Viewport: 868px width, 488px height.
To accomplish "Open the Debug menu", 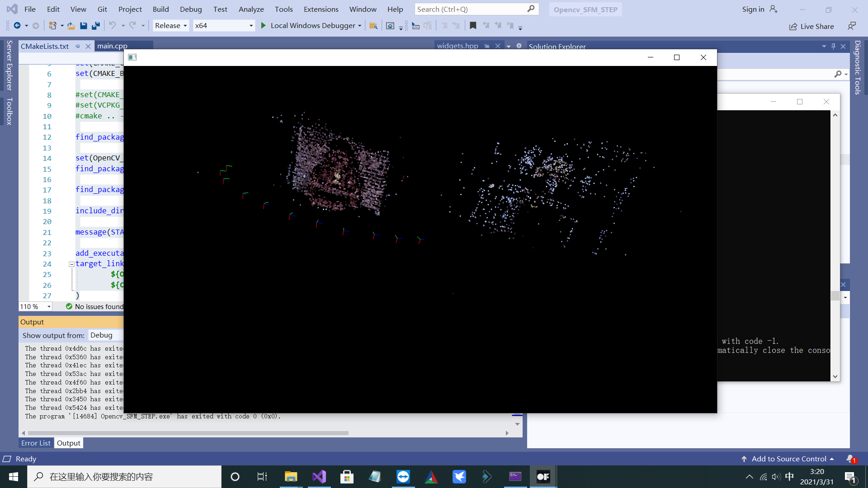I will point(191,9).
